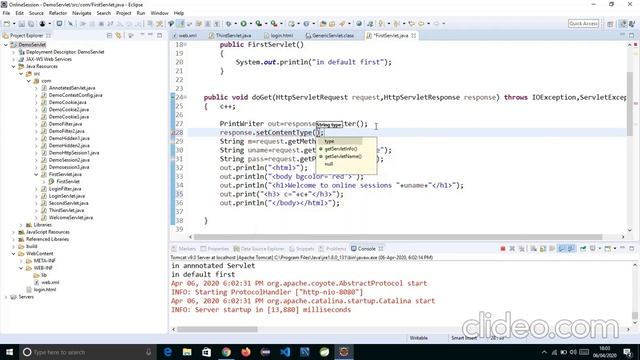
Task: Click the editor vertical scrollbar
Action: pyautogui.click(x=630, y=104)
